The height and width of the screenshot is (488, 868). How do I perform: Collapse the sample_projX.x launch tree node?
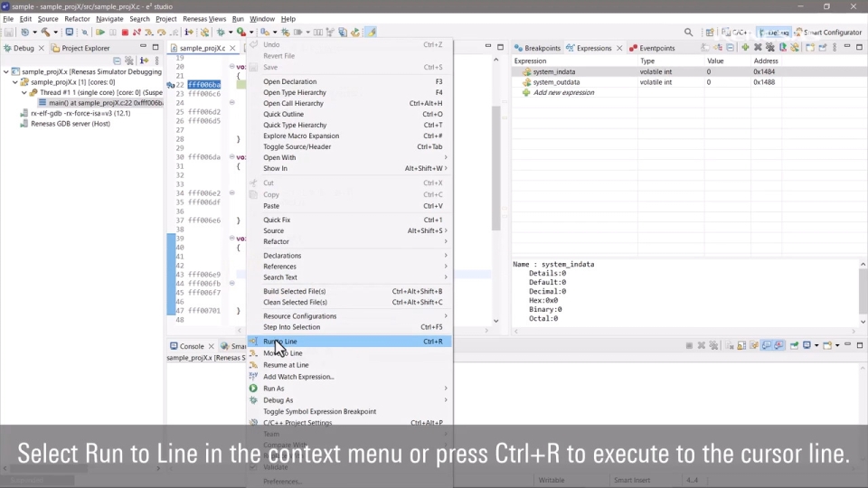(6, 72)
